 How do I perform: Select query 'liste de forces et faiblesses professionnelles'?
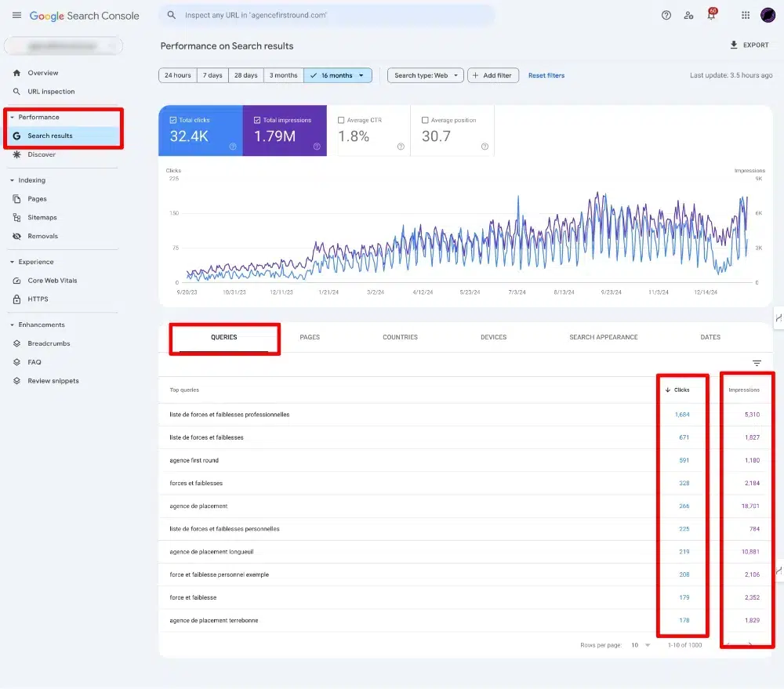coord(466,415)
